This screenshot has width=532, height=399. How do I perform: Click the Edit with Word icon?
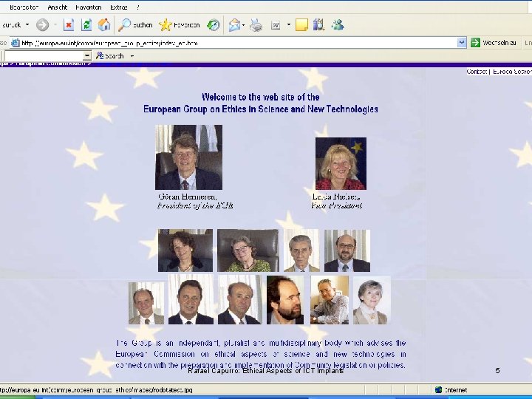pos(276,25)
